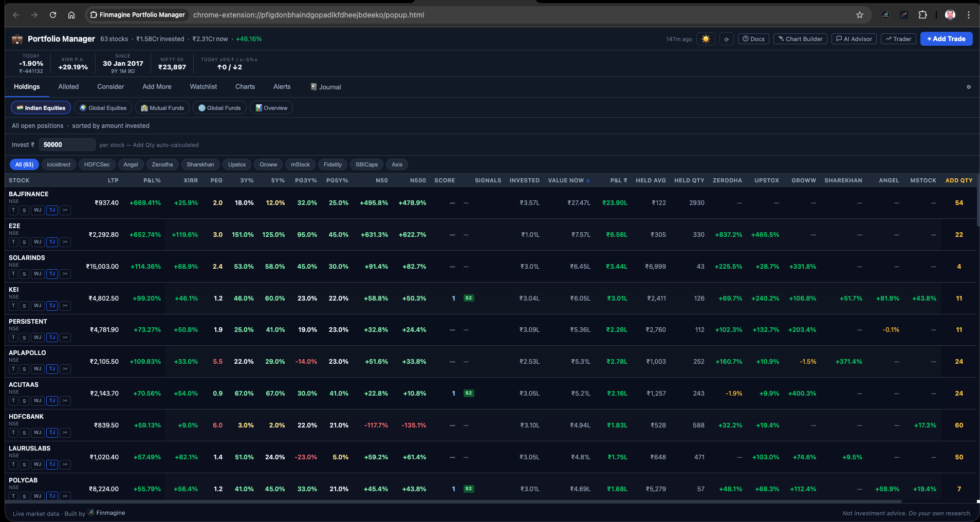Screen dimensions: 980x522
Task: Edit the Invest amount field
Action: click(67, 144)
